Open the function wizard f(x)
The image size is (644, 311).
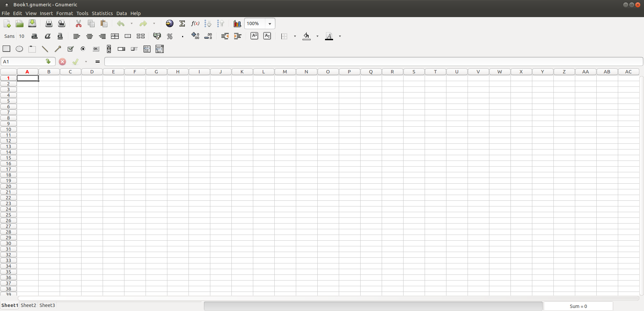195,23
